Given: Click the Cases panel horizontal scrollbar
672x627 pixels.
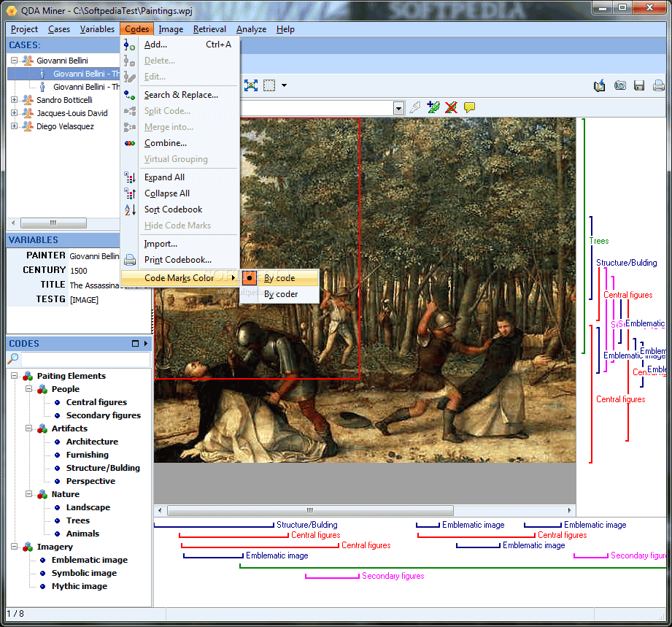Looking at the screenshot, I should pos(53,223).
